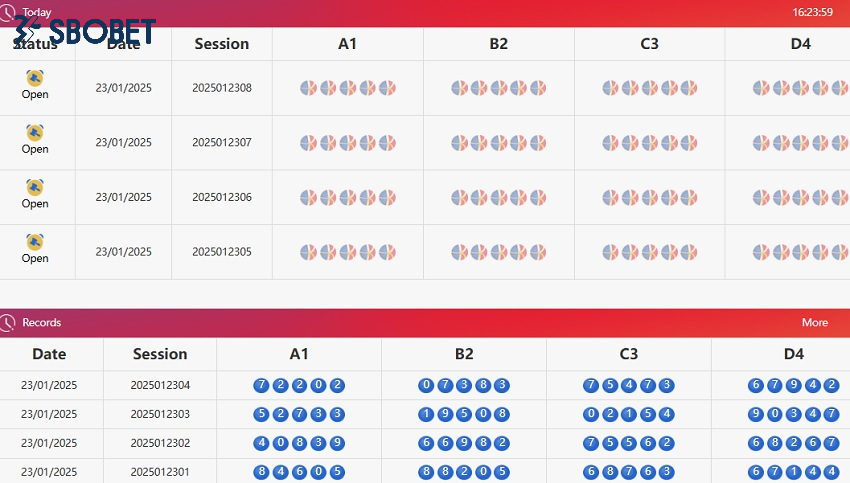
Task: Click the Today header label
Action: [x=37, y=12]
